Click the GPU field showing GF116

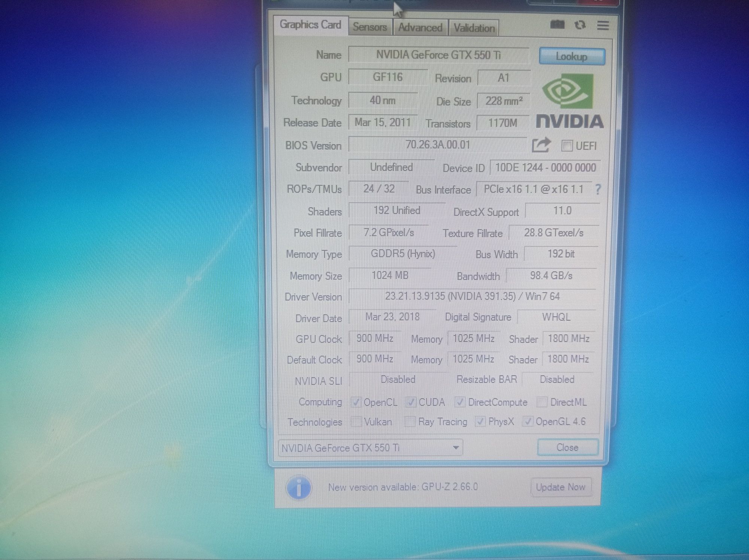pos(388,77)
